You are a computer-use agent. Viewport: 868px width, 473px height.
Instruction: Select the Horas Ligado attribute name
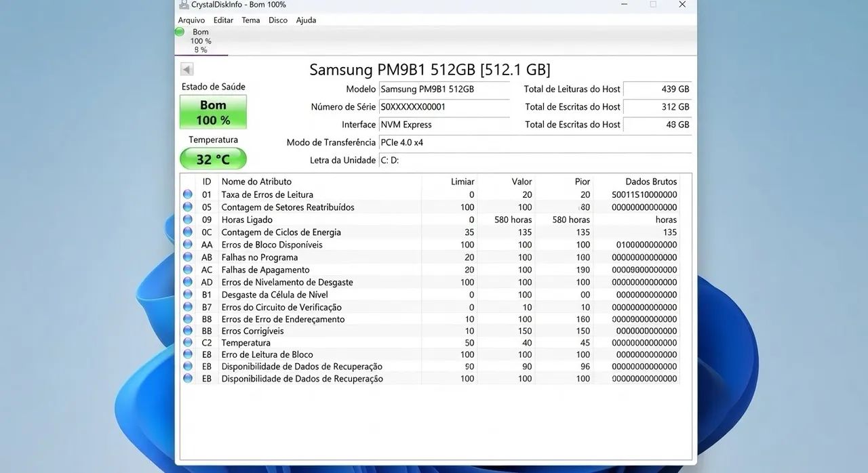click(247, 220)
